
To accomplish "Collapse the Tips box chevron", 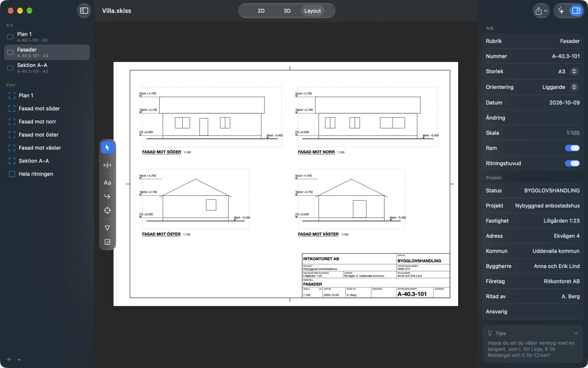I will 576,333.
